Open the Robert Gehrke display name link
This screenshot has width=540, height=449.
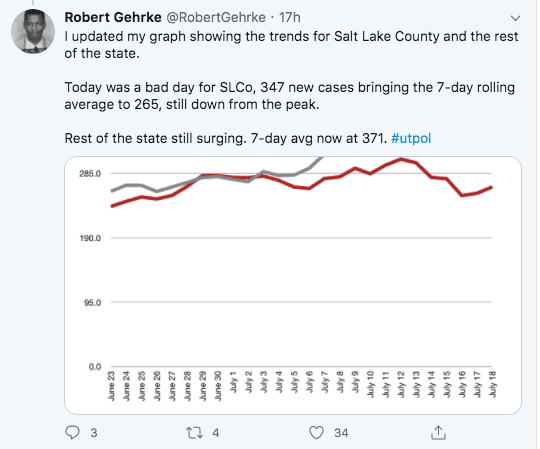[113, 17]
